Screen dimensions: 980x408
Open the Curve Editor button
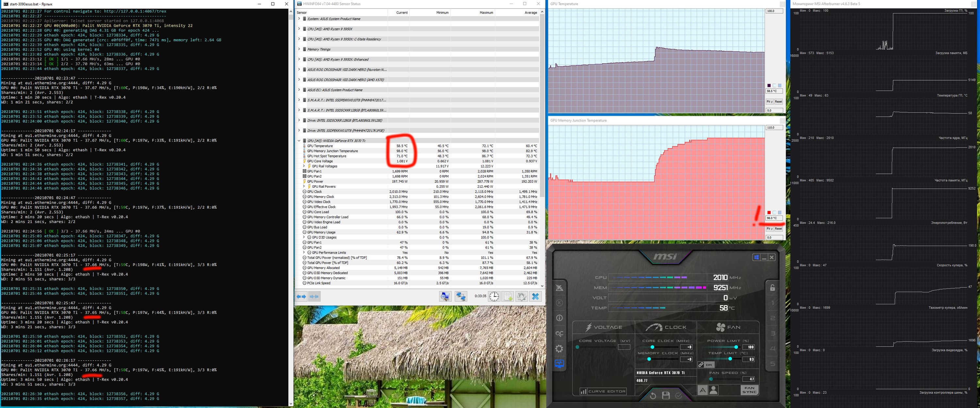[x=603, y=391]
